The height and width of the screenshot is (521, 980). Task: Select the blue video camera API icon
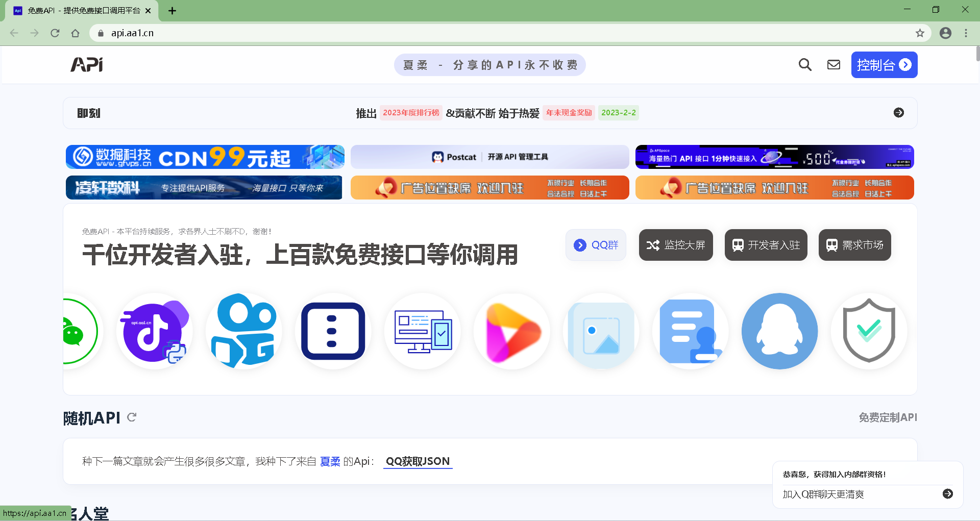coord(244,331)
